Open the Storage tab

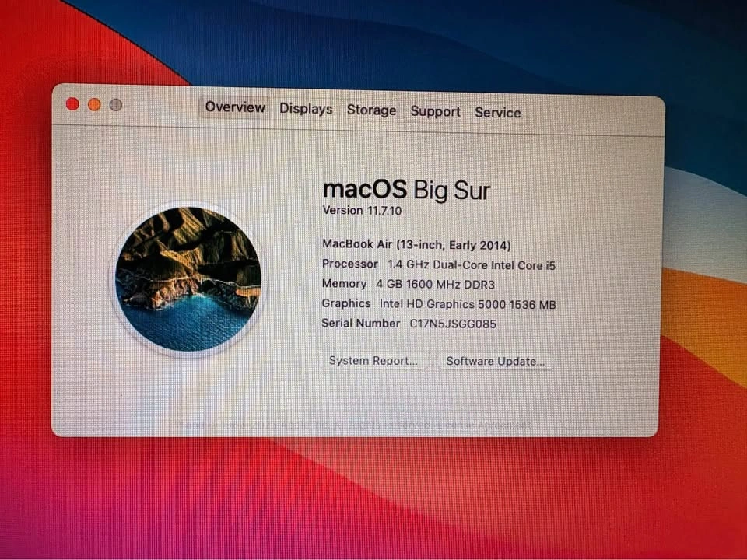click(371, 110)
